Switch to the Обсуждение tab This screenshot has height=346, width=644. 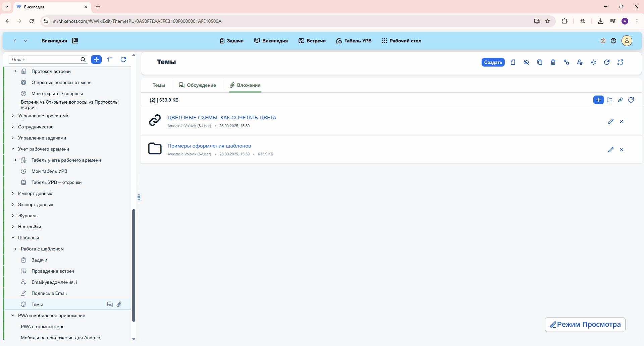tap(198, 85)
